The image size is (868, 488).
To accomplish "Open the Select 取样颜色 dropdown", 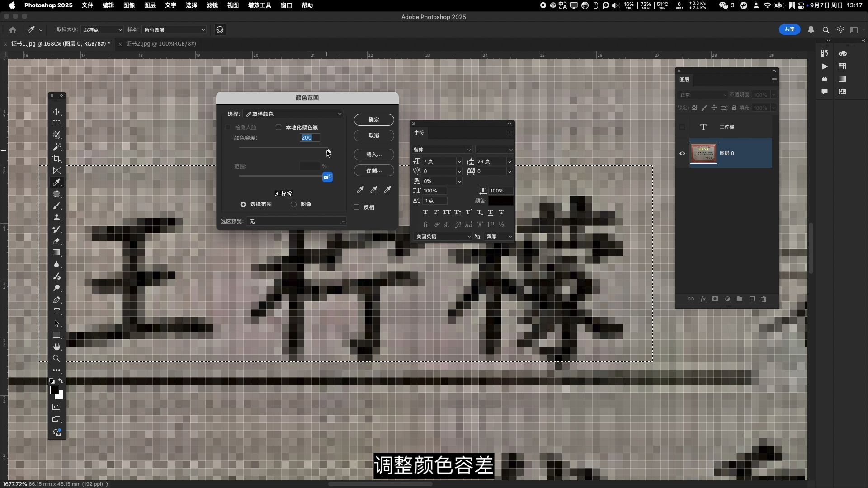I will click(293, 114).
